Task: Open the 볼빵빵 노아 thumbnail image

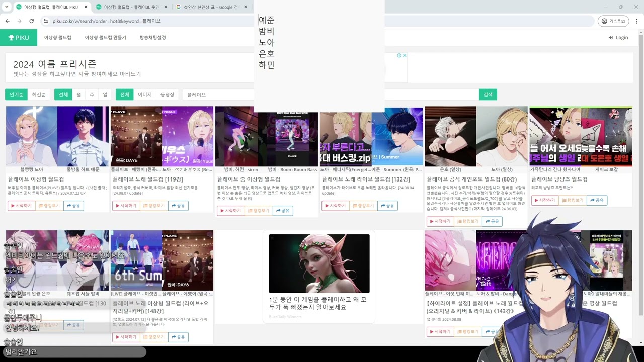Action: (32, 136)
